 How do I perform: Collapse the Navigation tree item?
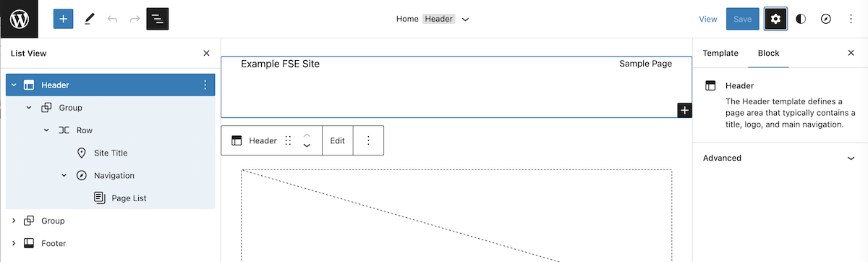click(x=64, y=175)
